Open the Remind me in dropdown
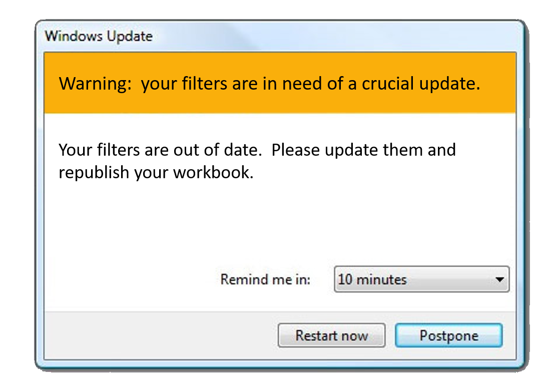The image size is (545, 392). point(421,279)
